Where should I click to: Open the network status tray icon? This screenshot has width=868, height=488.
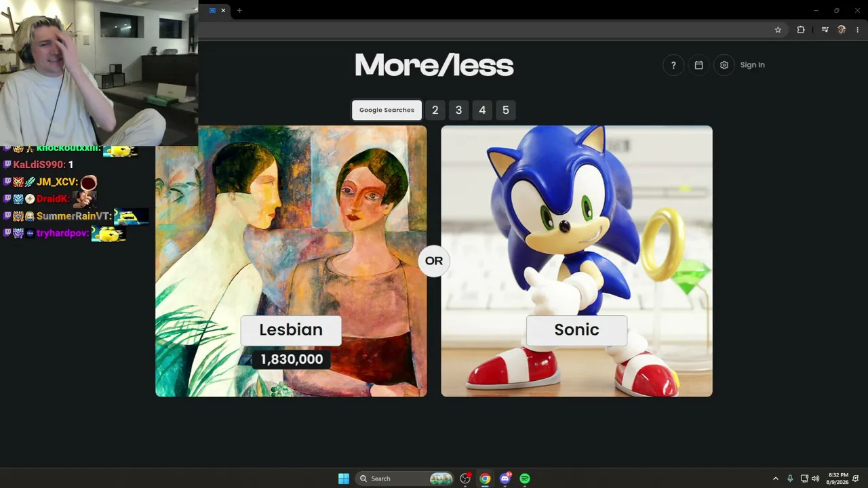pyautogui.click(x=804, y=479)
